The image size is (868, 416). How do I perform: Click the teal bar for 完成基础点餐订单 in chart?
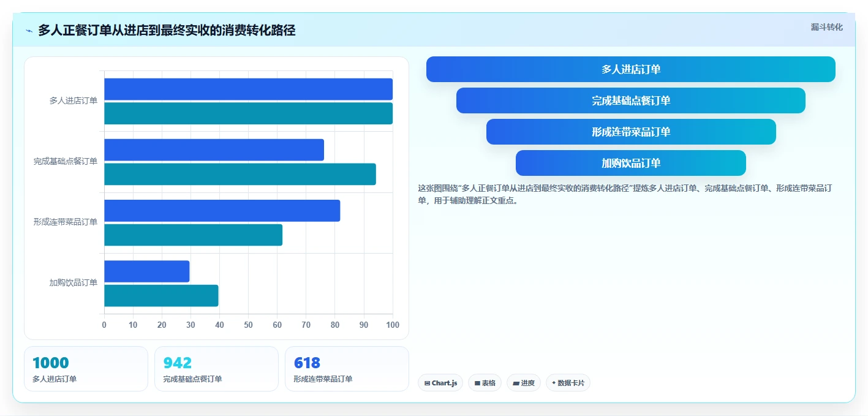pyautogui.click(x=240, y=174)
